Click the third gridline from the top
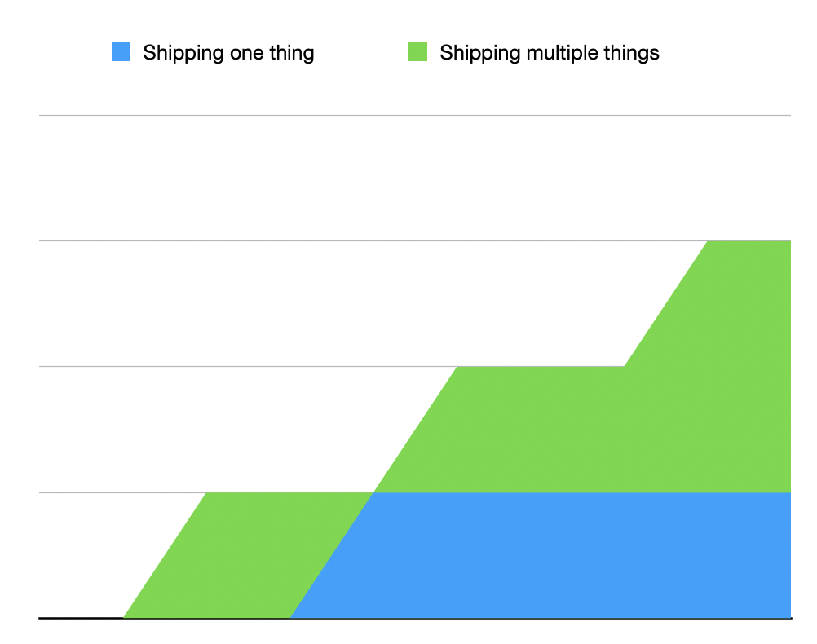Image resolution: width=817 pixels, height=644 pixels. tap(245, 367)
